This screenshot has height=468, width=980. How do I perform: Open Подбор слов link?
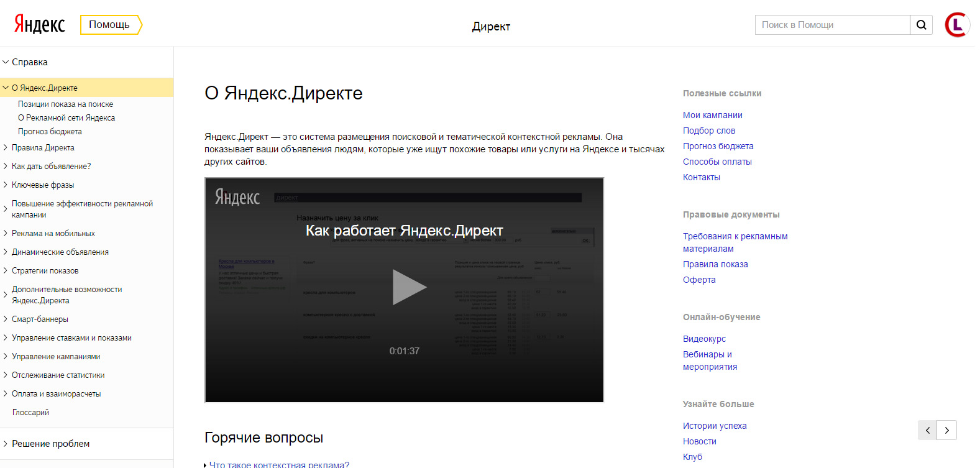point(709,131)
